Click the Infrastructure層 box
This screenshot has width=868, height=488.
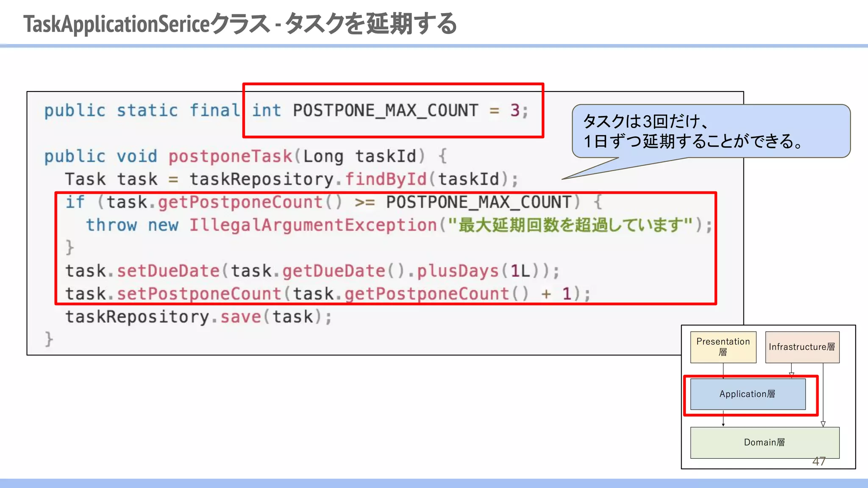(x=802, y=347)
